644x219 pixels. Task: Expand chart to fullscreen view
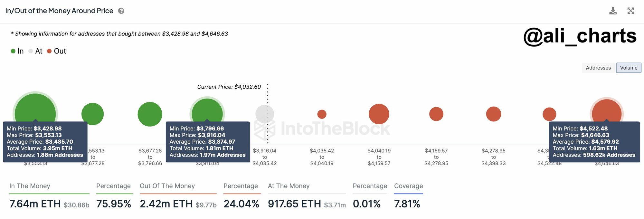(x=630, y=11)
